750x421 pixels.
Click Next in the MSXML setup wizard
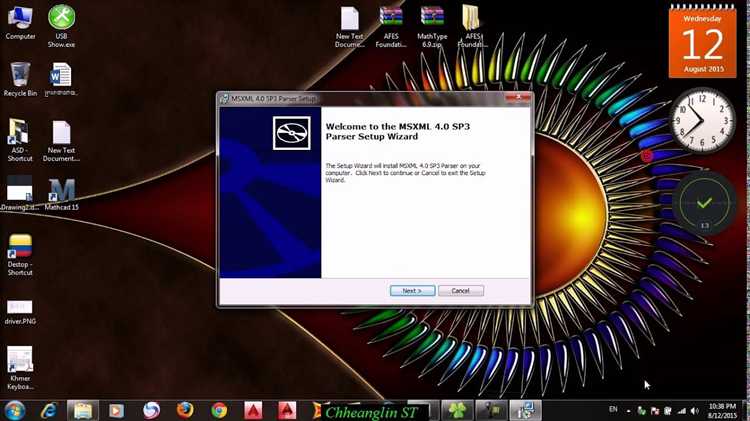click(412, 290)
